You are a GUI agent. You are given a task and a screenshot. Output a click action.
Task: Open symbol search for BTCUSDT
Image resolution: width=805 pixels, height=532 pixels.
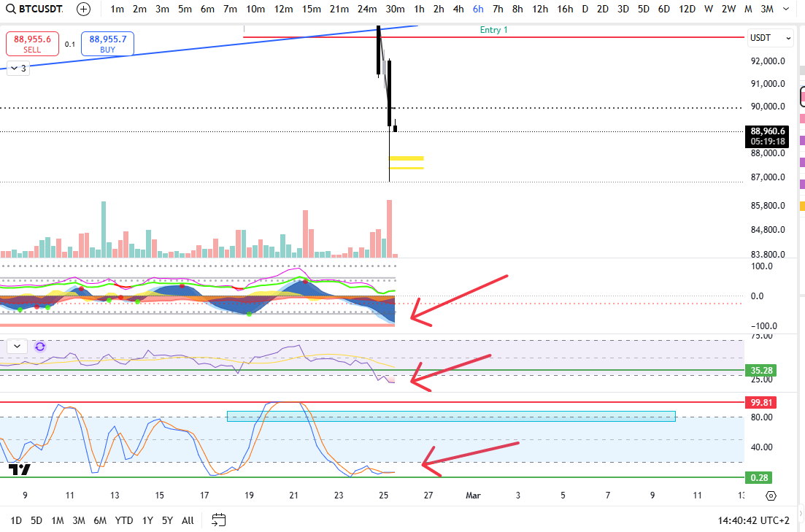pyautogui.click(x=35, y=9)
